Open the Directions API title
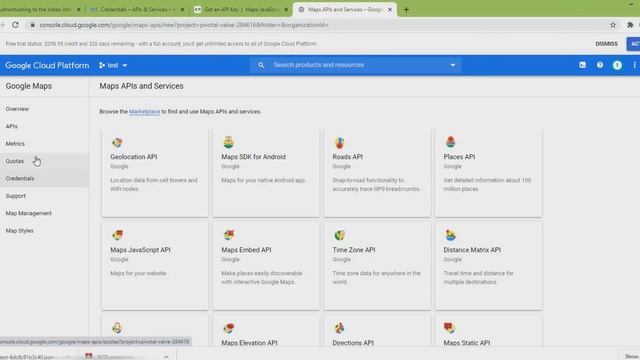 [x=353, y=343]
